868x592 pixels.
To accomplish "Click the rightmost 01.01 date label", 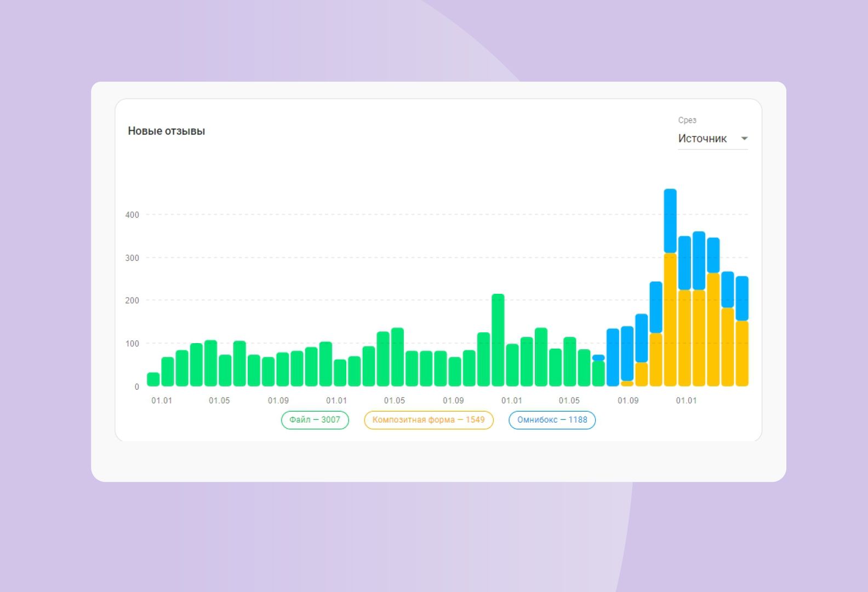I will 686,401.
